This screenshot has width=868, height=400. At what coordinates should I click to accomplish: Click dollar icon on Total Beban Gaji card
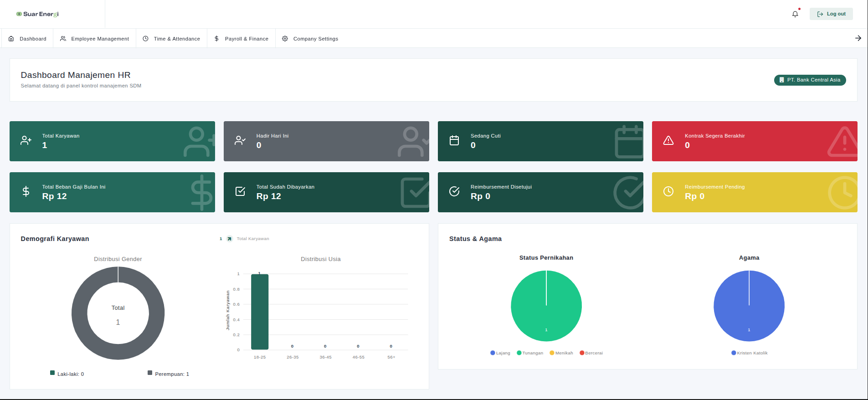click(x=26, y=191)
